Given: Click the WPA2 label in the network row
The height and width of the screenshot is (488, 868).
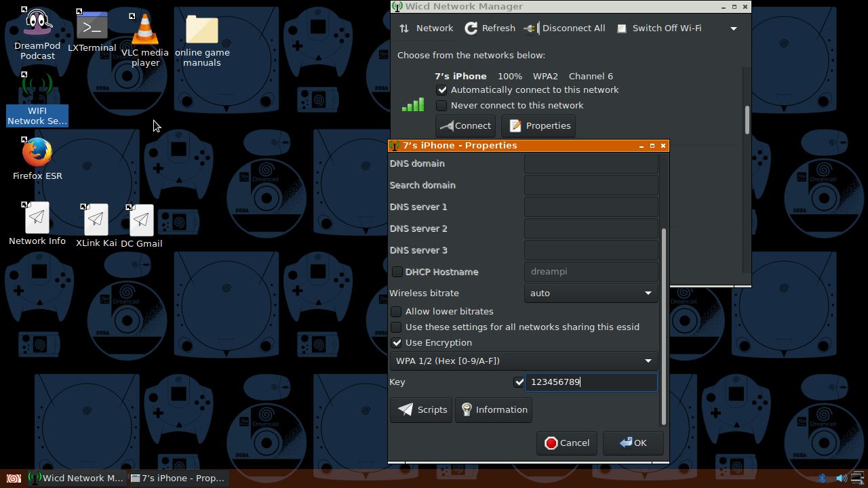Looking at the screenshot, I should coord(545,77).
